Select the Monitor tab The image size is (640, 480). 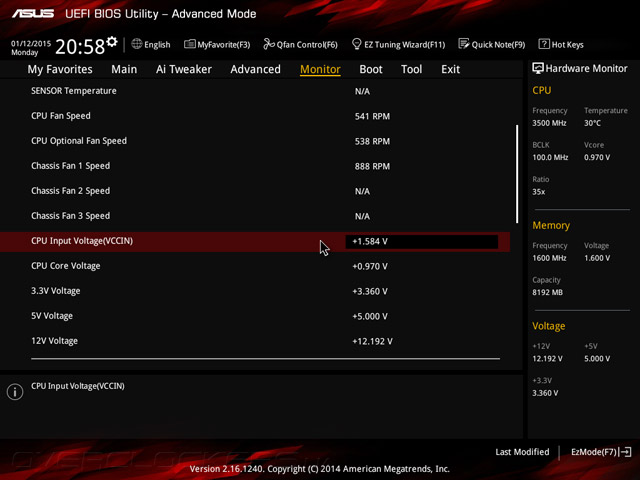(320, 69)
